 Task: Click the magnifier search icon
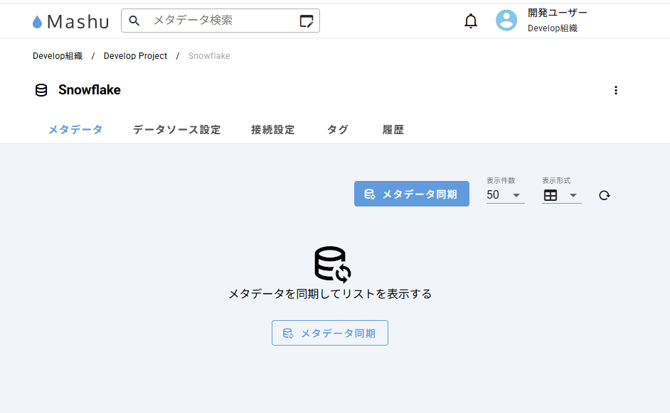coord(135,20)
